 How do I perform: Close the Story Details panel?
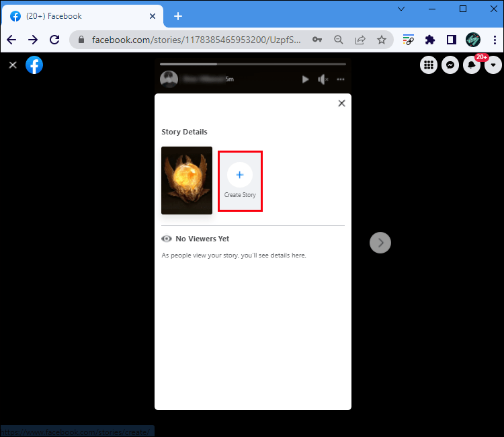pyautogui.click(x=341, y=104)
